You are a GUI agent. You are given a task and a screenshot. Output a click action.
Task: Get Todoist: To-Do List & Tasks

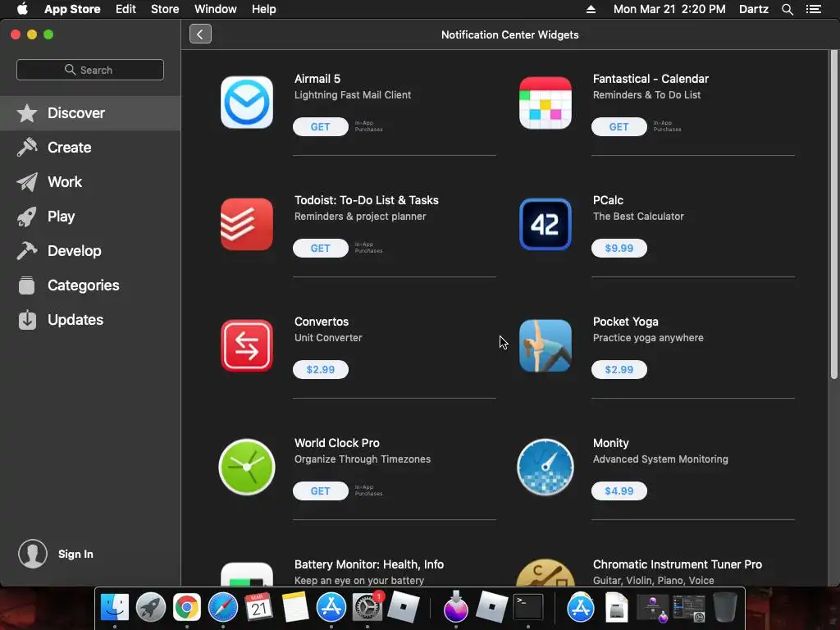[321, 248]
